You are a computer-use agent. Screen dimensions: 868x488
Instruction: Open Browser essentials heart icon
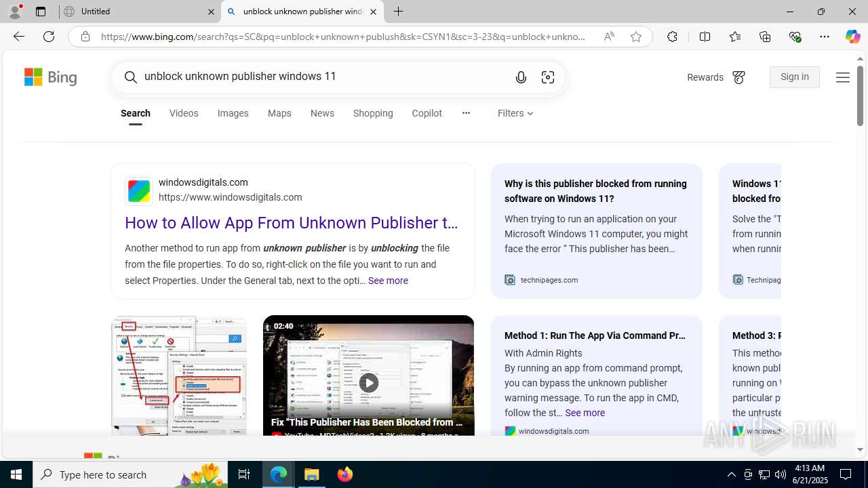(x=795, y=37)
